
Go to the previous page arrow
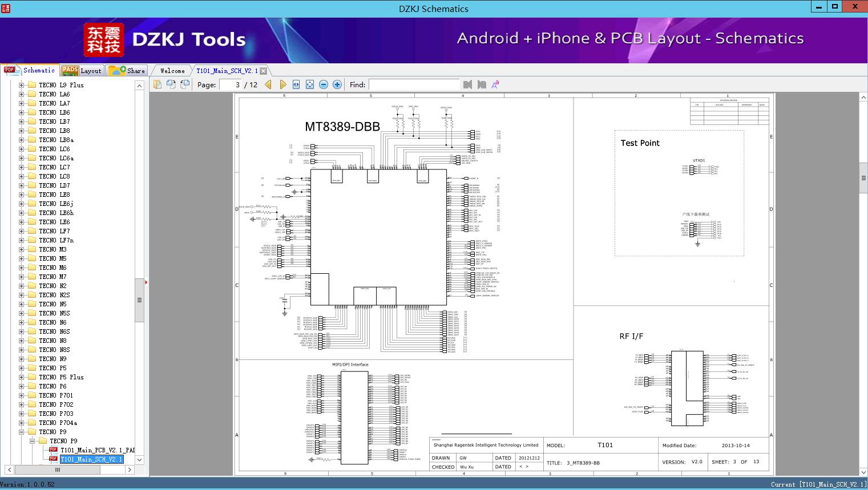pos(268,84)
